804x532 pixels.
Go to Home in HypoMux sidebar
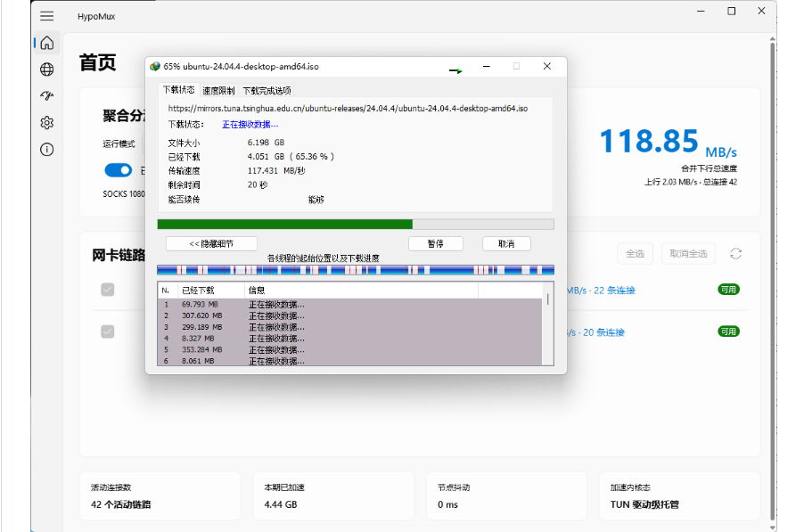[46, 43]
